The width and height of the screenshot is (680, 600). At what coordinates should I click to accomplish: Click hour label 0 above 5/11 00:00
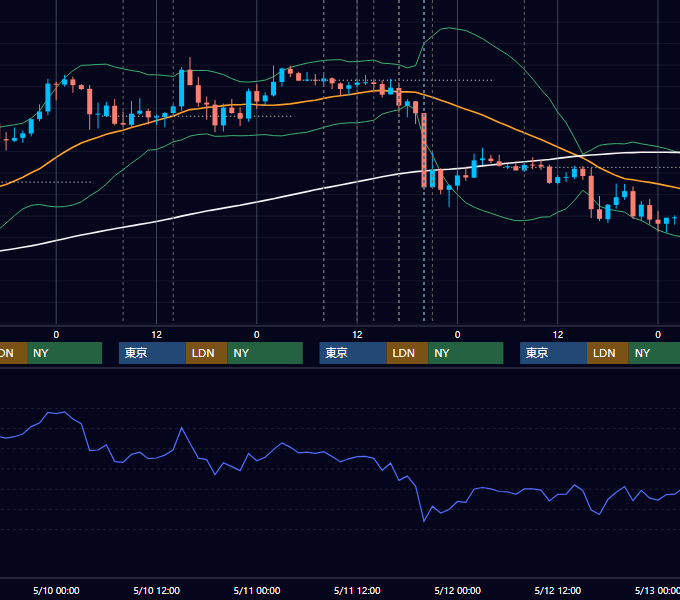pyautogui.click(x=257, y=335)
